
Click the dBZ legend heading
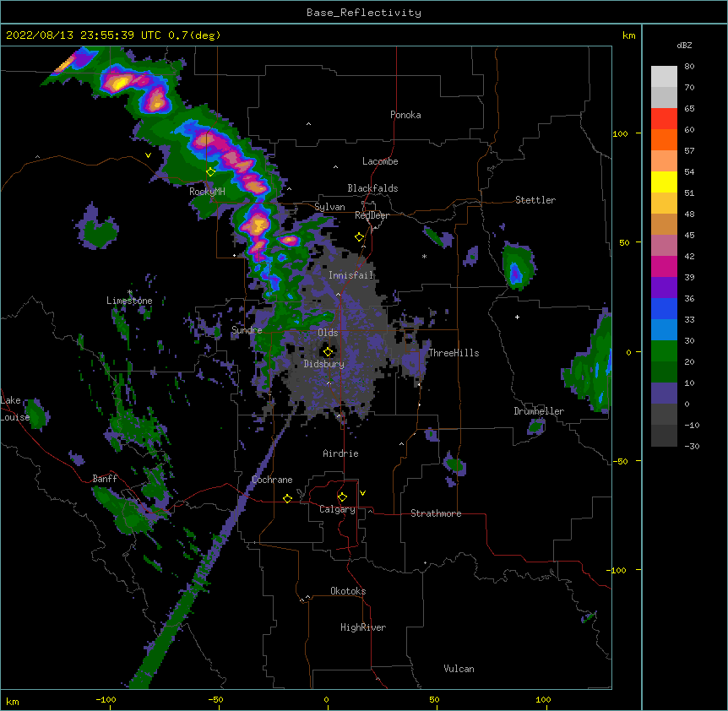coord(684,46)
